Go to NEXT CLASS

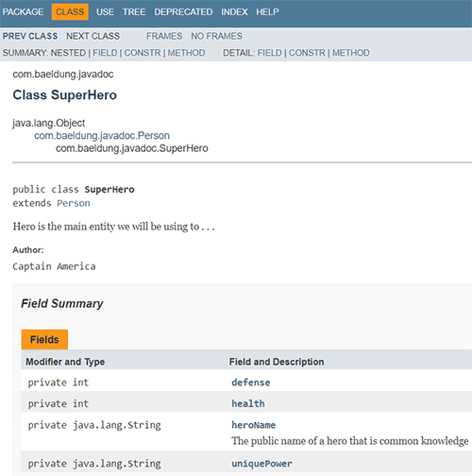(93, 36)
